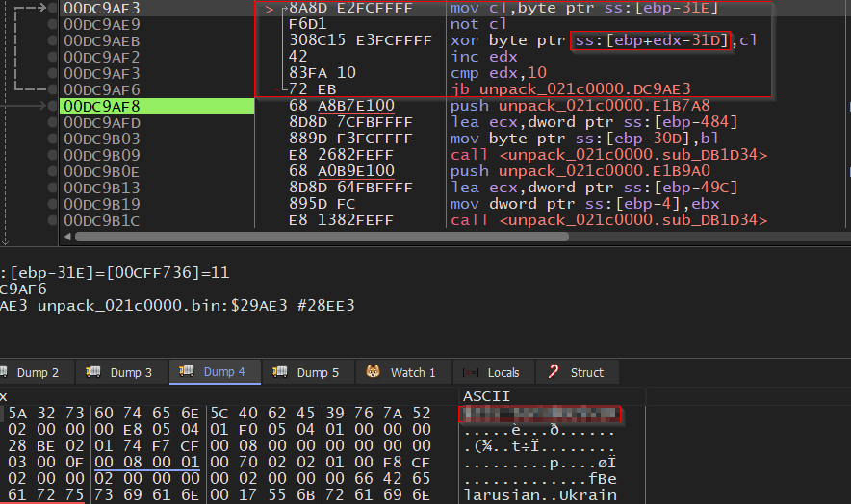Toggle breakpoint bullet at address 00DC9AE9

coord(52,24)
